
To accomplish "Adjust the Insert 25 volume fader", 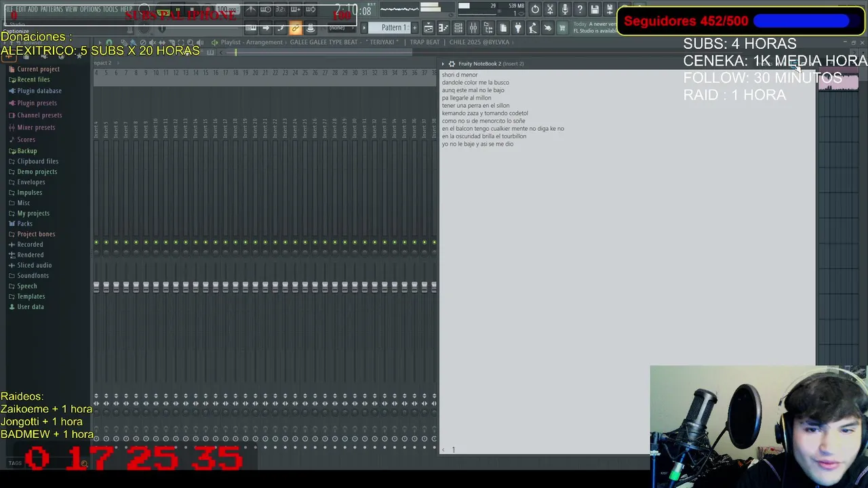I will click(304, 287).
